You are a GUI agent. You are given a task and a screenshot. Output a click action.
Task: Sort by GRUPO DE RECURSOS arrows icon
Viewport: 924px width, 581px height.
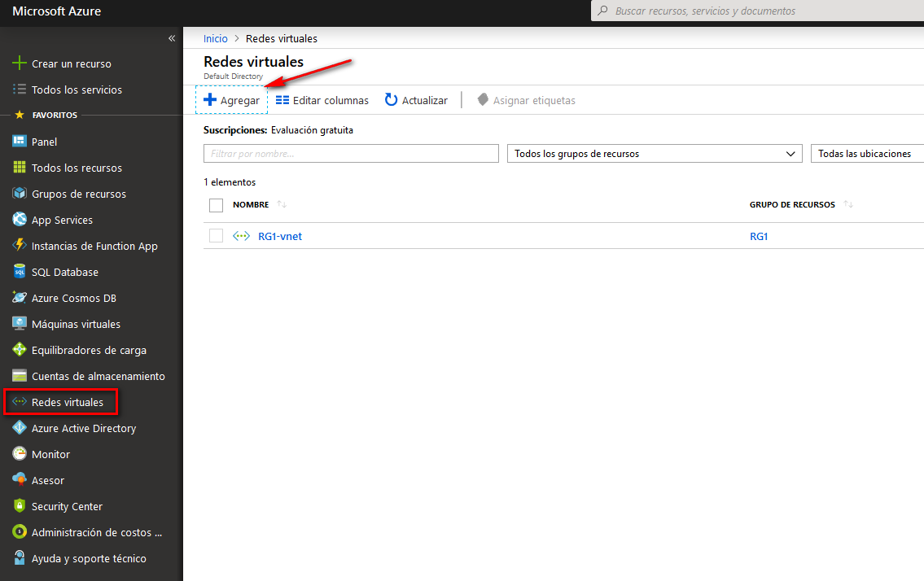pyautogui.click(x=848, y=204)
